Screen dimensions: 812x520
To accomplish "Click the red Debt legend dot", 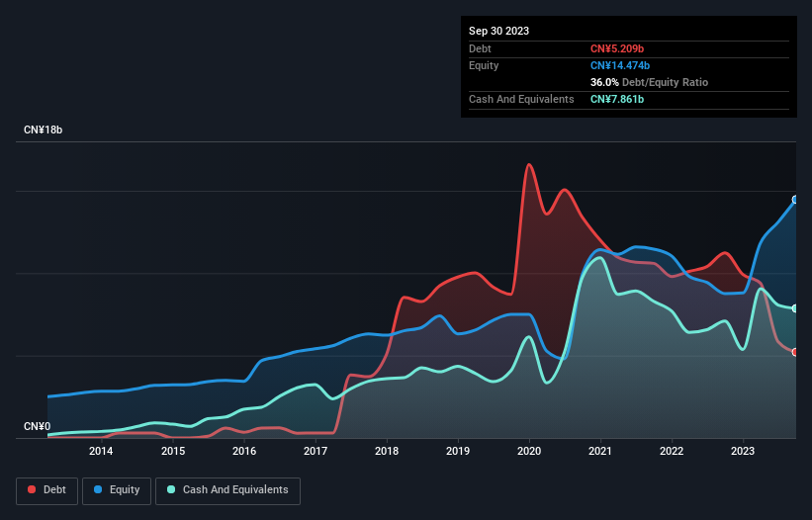I will (32, 489).
